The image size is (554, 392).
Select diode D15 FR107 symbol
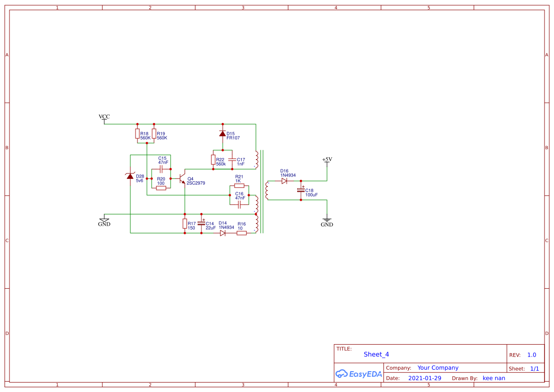[x=223, y=134]
